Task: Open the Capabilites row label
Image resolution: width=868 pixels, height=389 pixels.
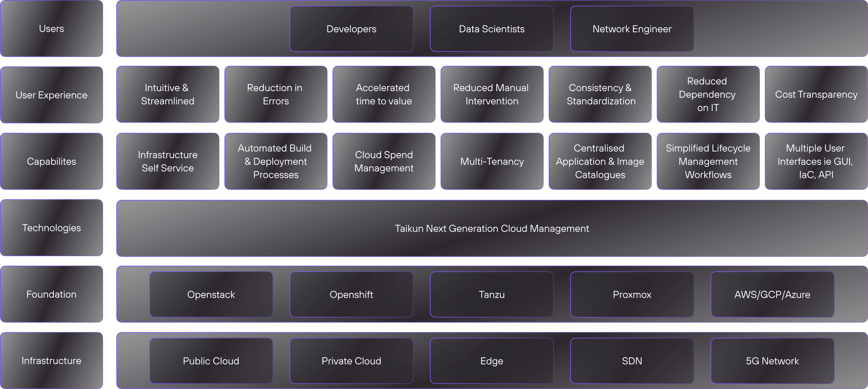Action: click(51, 162)
